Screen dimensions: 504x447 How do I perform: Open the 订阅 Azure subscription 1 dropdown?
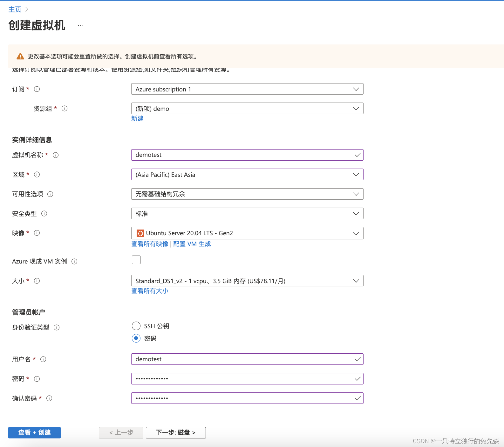coord(247,89)
